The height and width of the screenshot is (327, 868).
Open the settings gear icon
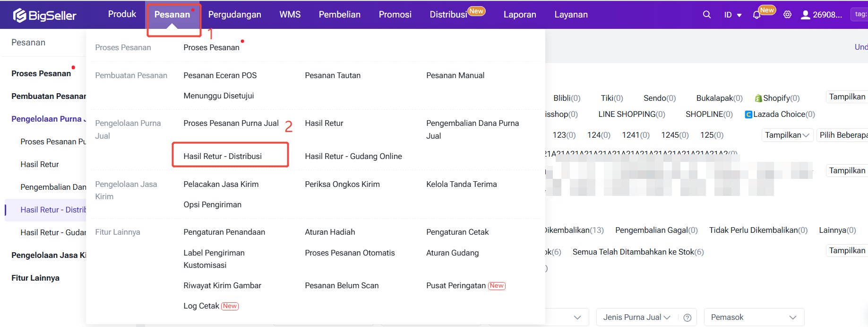[x=787, y=15]
